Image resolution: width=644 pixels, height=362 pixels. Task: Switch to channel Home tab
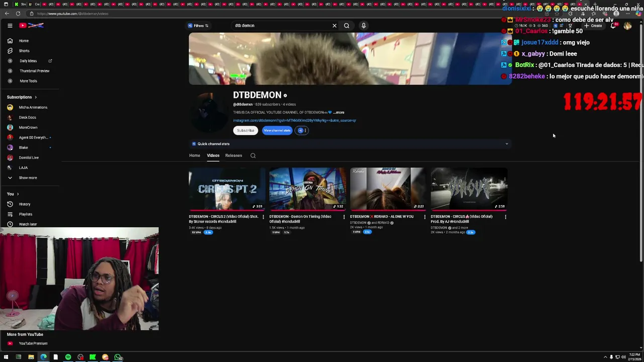coord(195,155)
